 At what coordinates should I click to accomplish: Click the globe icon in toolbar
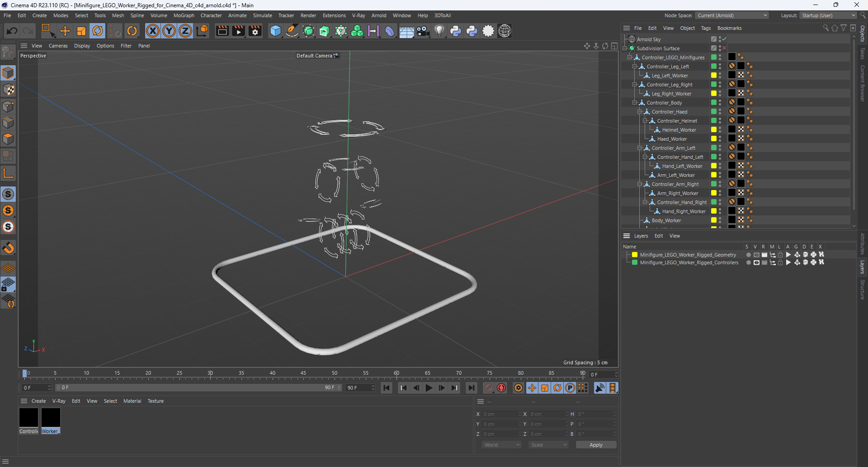(x=505, y=31)
